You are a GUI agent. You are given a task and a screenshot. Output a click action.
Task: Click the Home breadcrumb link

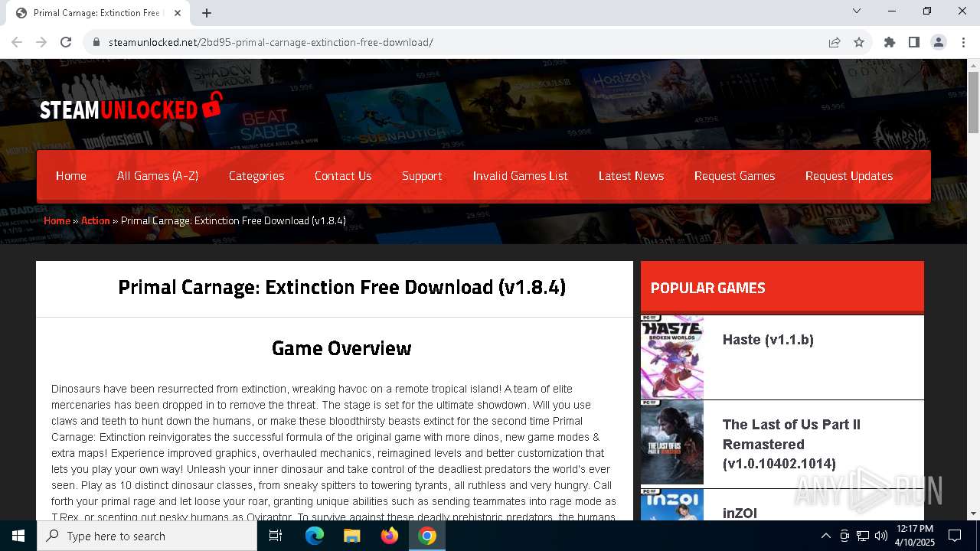(57, 220)
